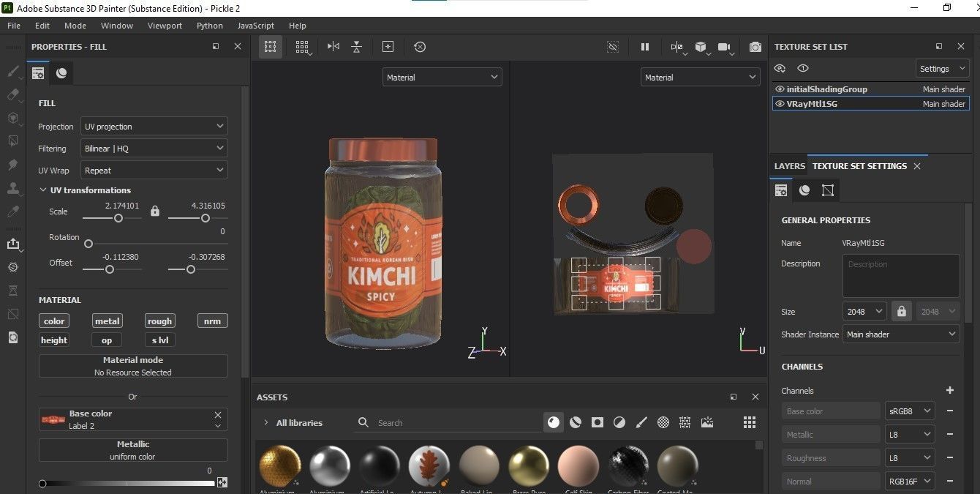Toggle the height channel button

pos(54,340)
